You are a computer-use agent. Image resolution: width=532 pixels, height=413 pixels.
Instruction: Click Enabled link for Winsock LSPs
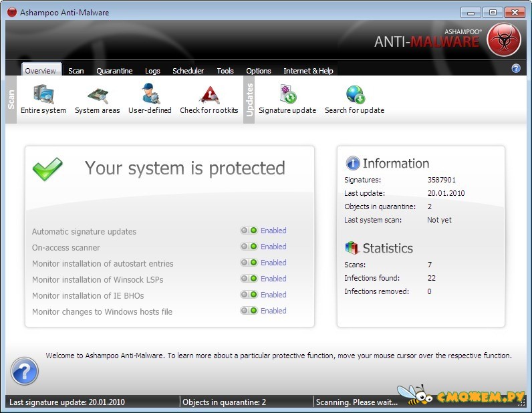pyautogui.click(x=273, y=279)
